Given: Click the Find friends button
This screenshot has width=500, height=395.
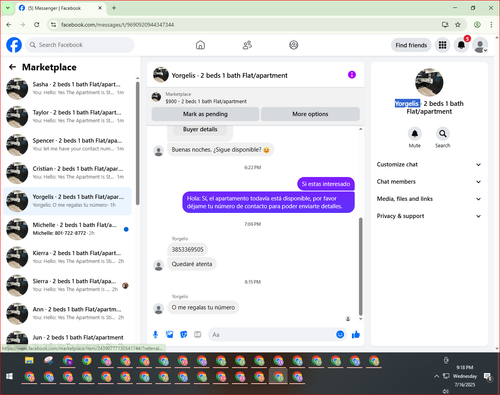Looking at the screenshot, I should [x=411, y=45].
